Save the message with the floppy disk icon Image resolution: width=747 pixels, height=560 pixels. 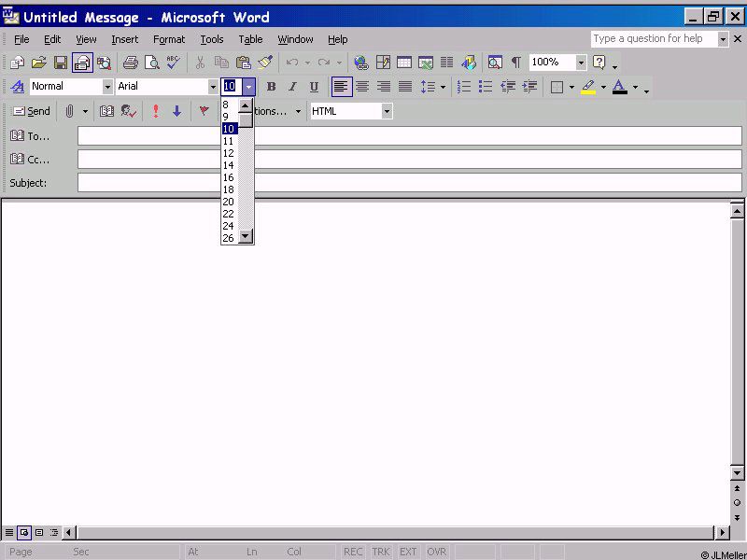click(x=60, y=63)
